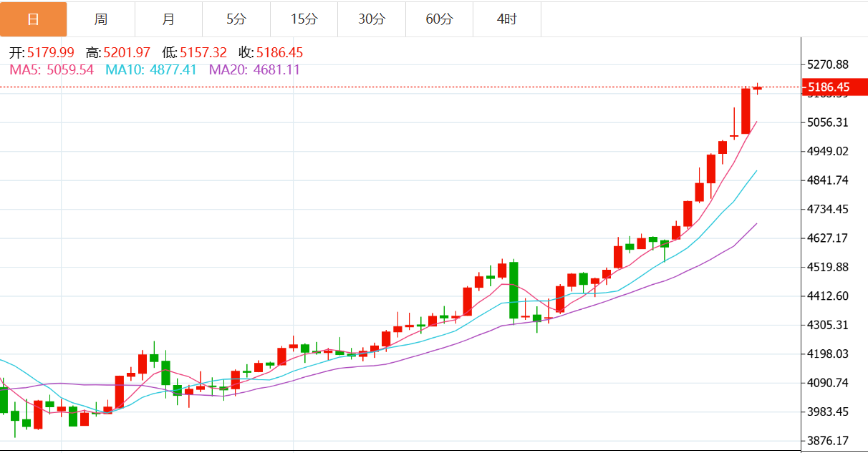Open the 5分 interval chart
The width and height of the screenshot is (868, 453).
click(236, 19)
